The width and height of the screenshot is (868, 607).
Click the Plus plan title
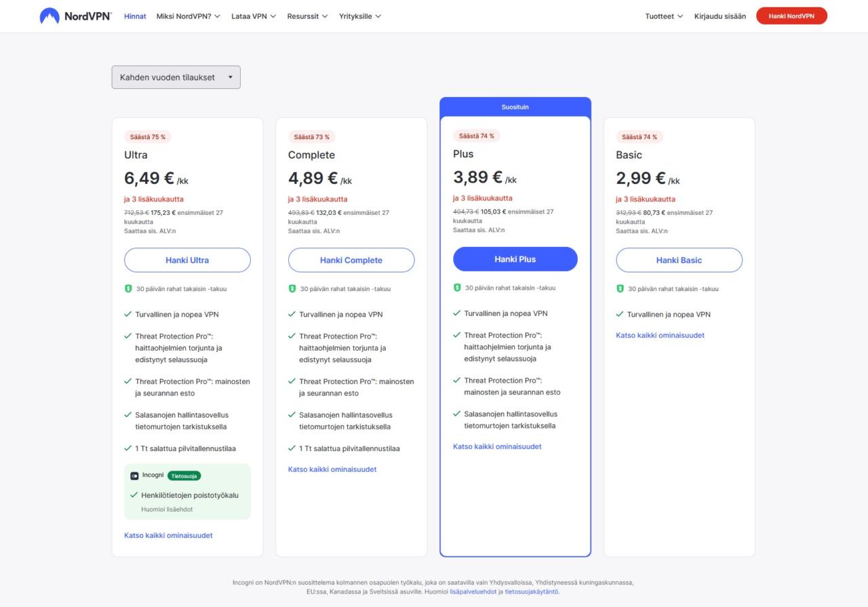coord(463,154)
